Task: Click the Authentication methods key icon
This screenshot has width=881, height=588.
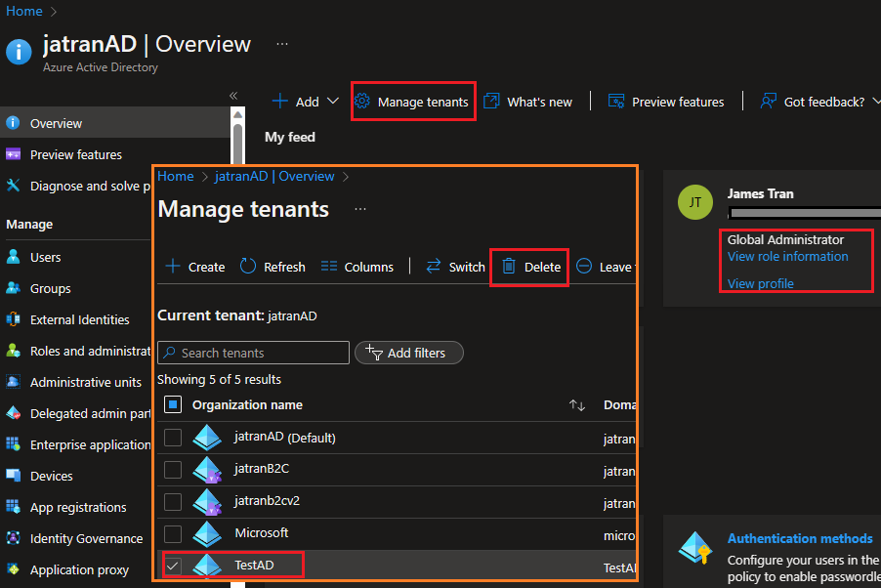Action: 695,548
